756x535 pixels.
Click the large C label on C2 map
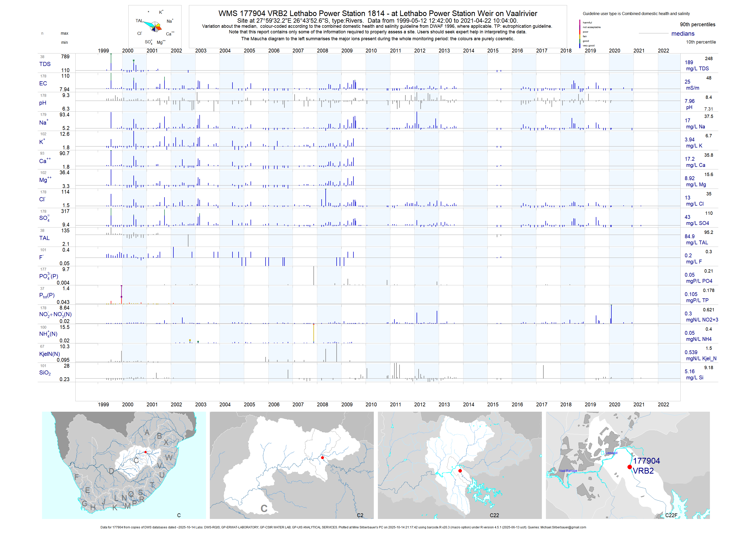(x=264, y=508)
